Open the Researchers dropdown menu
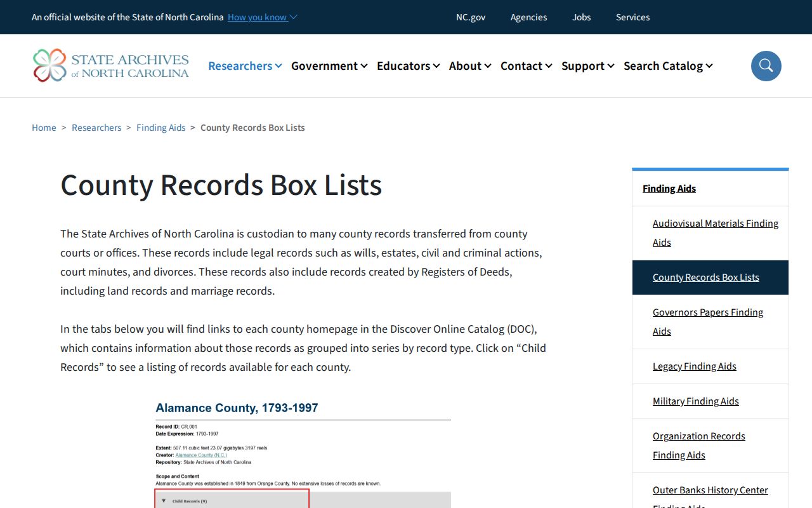The height and width of the screenshot is (508, 812). [x=245, y=66]
